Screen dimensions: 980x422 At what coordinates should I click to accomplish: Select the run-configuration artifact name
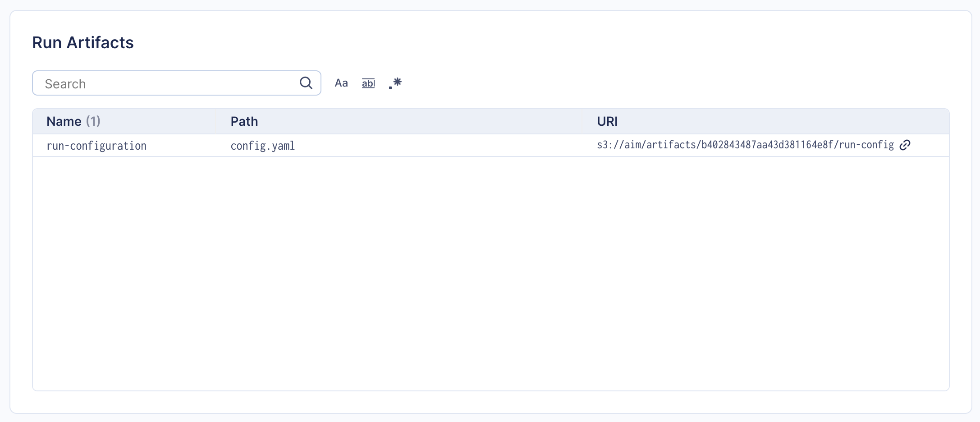click(x=96, y=146)
